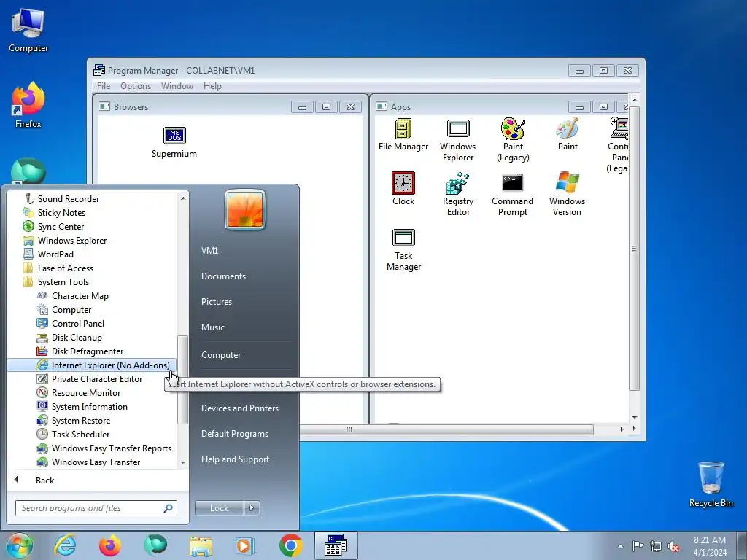Launch Firefox from the taskbar
Image resolution: width=747 pixels, height=560 pixels.
[x=110, y=545]
